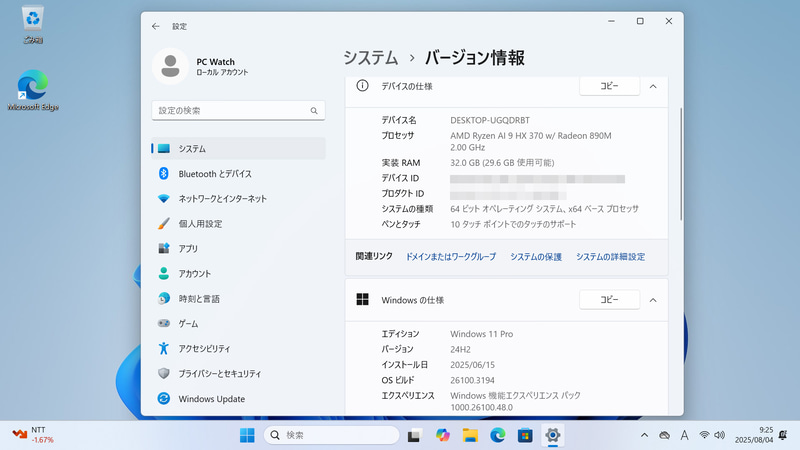Open Windows Update settings

click(x=238, y=398)
